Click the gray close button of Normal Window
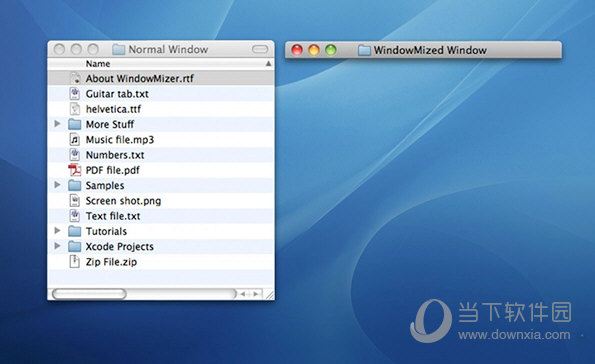The width and height of the screenshot is (595, 364). (x=59, y=49)
